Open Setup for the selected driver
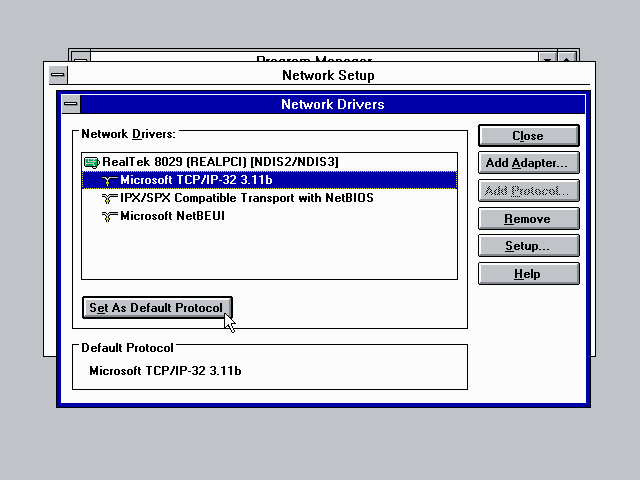 pos(529,246)
